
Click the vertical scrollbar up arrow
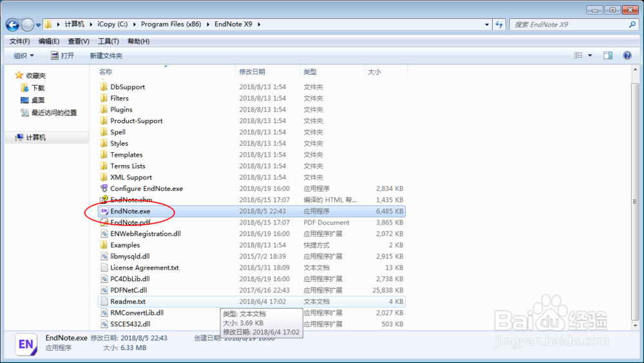pyautogui.click(x=636, y=70)
